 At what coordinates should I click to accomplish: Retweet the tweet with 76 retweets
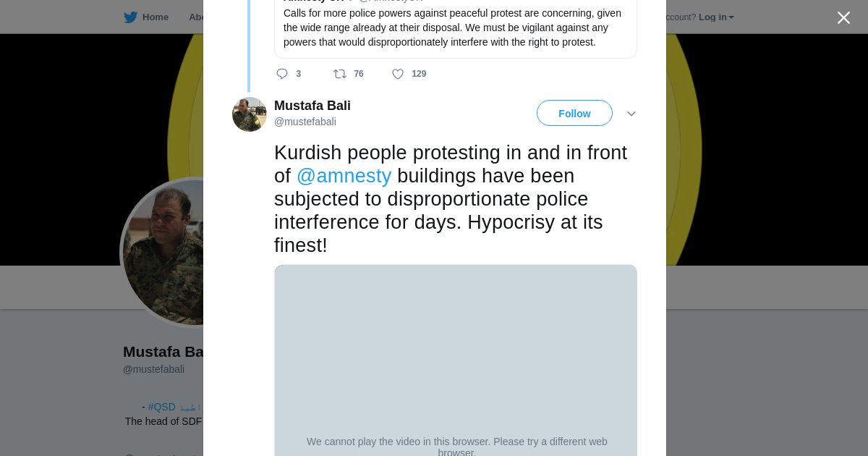(340, 74)
